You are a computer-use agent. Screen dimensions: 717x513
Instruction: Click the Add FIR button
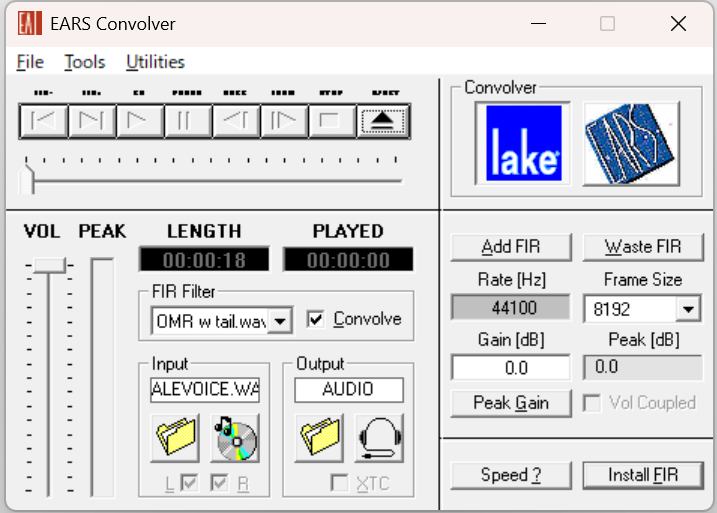pos(510,246)
